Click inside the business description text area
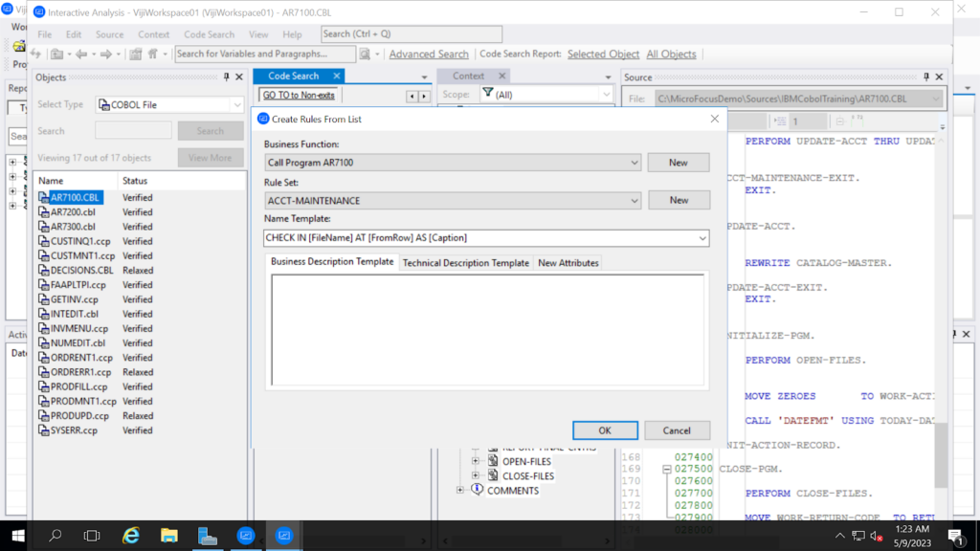Viewport: 980px width, 551px height. (487, 330)
